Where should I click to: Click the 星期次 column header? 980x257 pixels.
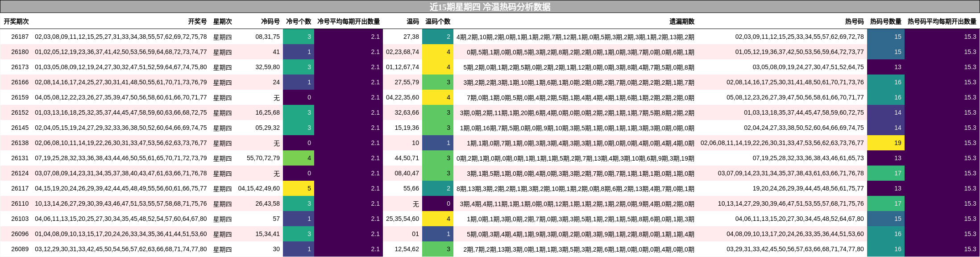click(x=222, y=21)
